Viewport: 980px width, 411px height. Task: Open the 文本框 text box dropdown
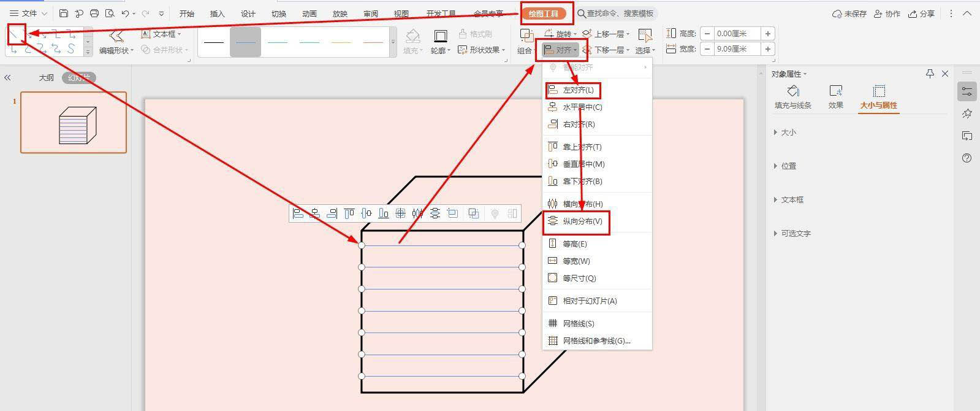coord(162,34)
